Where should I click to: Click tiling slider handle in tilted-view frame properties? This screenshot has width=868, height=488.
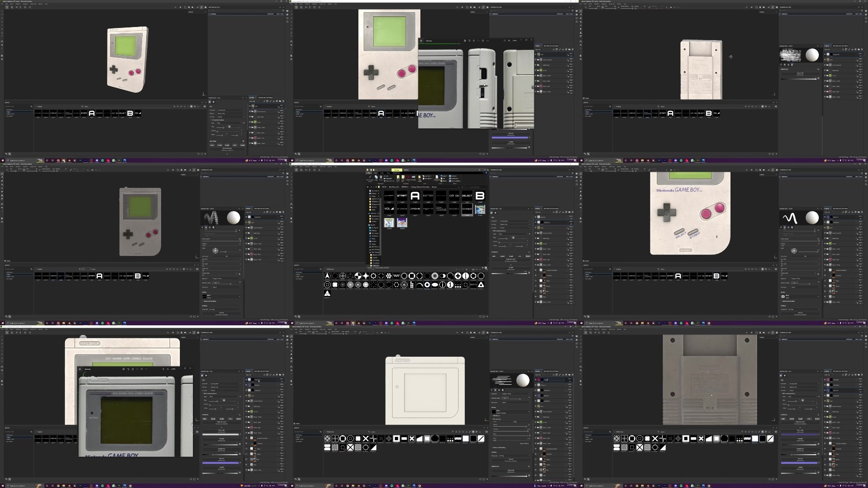(x=223, y=127)
